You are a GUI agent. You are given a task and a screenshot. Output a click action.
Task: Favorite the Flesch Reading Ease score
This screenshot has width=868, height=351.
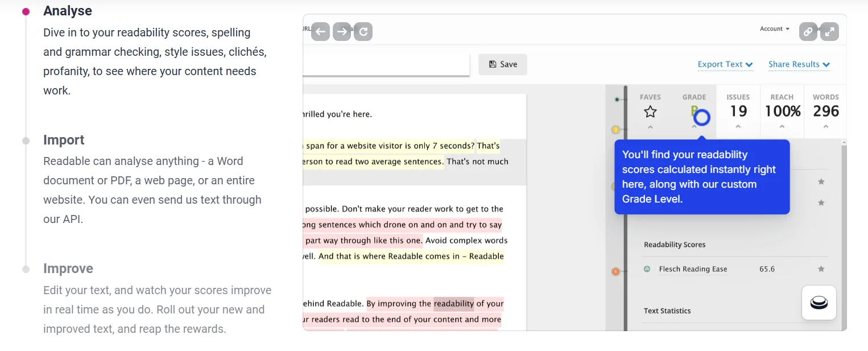(821, 269)
